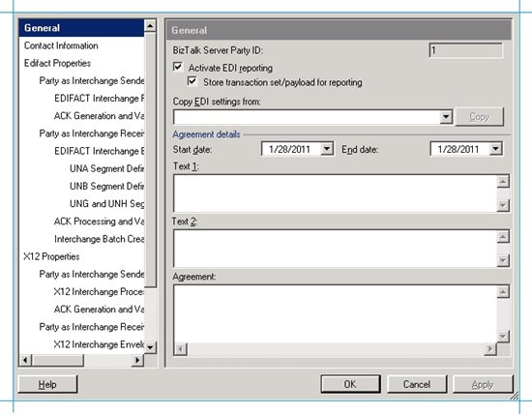Open the Start date calendar dropdown
The image size is (532, 414).
(x=327, y=149)
